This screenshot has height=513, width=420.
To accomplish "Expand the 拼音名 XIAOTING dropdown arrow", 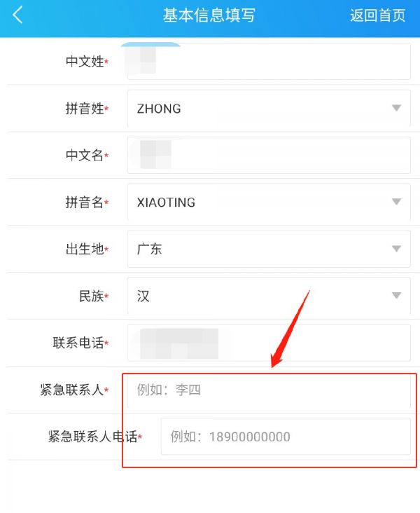I will coord(396,202).
